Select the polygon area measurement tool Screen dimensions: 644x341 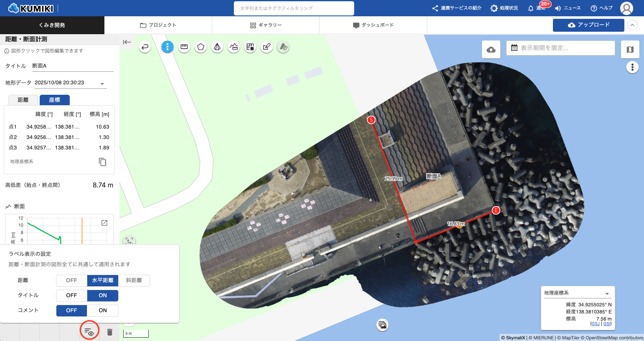click(x=200, y=47)
